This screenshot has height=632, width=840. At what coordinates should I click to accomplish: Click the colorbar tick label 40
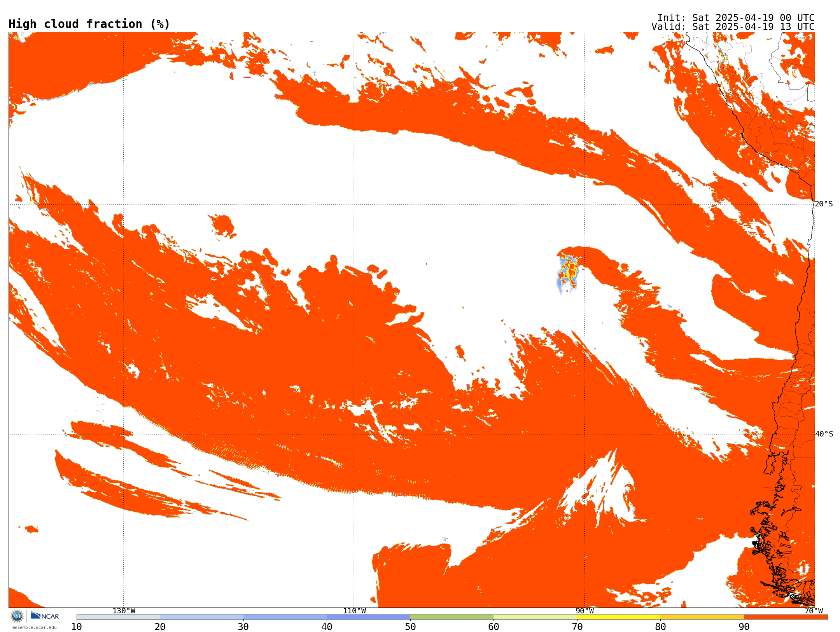327,627
